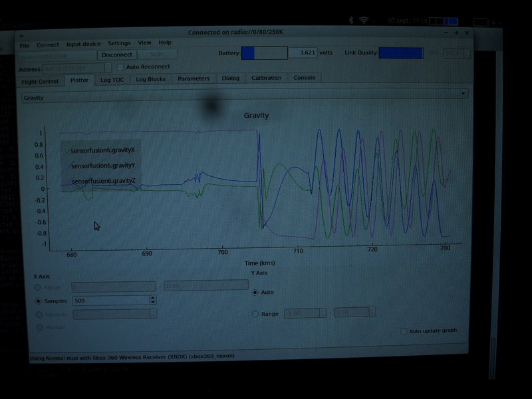This screenshot has height=399, width=532.
Task: Choose the Y Axis Range radio option
Action: pyautogui.click(x=255, y=314)
